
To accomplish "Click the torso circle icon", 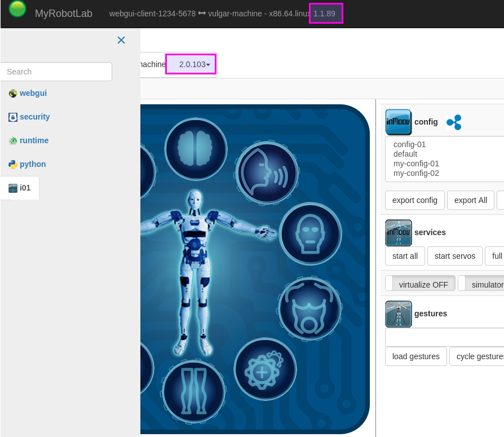I will click(309, 308).
